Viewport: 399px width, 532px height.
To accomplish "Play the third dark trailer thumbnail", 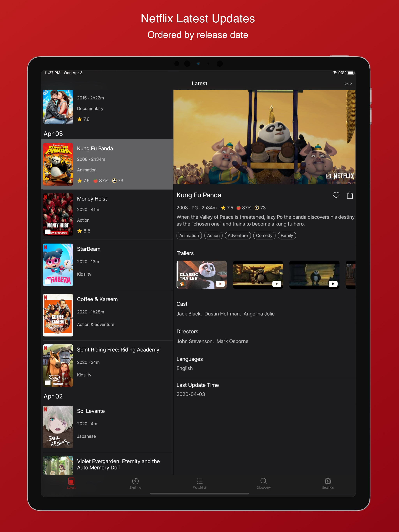I will (314, 275).
